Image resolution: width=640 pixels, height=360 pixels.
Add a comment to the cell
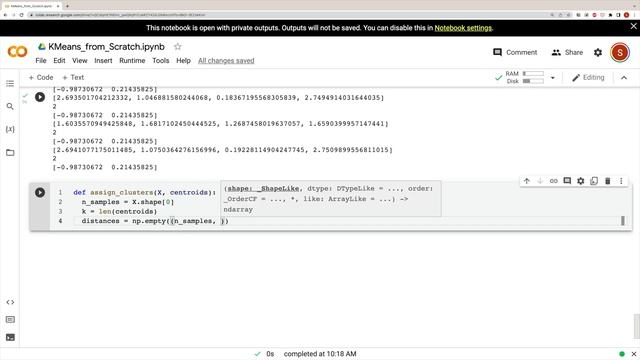(567, 181)
